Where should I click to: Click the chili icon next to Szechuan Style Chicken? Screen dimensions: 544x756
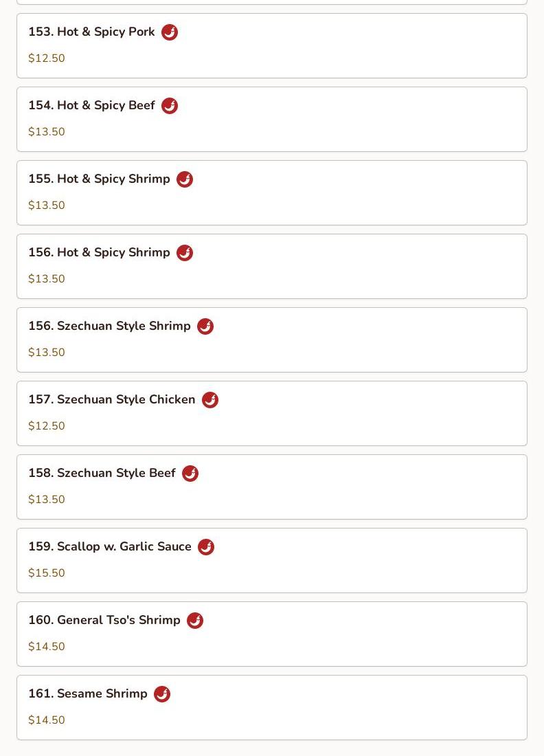pyautogui.click(x=210, y=400)
